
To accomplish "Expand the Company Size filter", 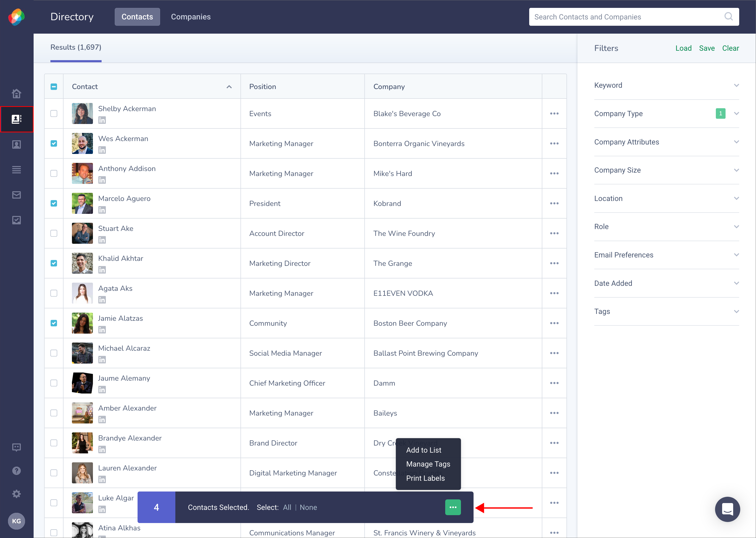I will point(667,170).
